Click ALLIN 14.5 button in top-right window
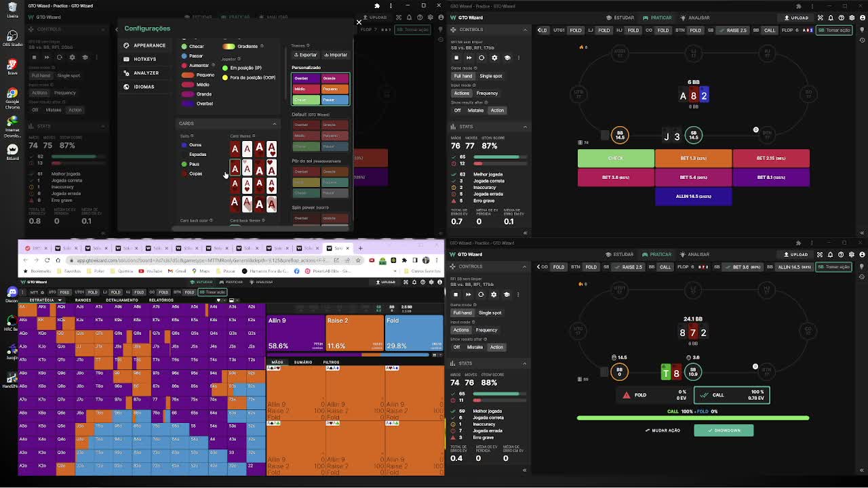The image size is (868, 488). coord(693,197)
